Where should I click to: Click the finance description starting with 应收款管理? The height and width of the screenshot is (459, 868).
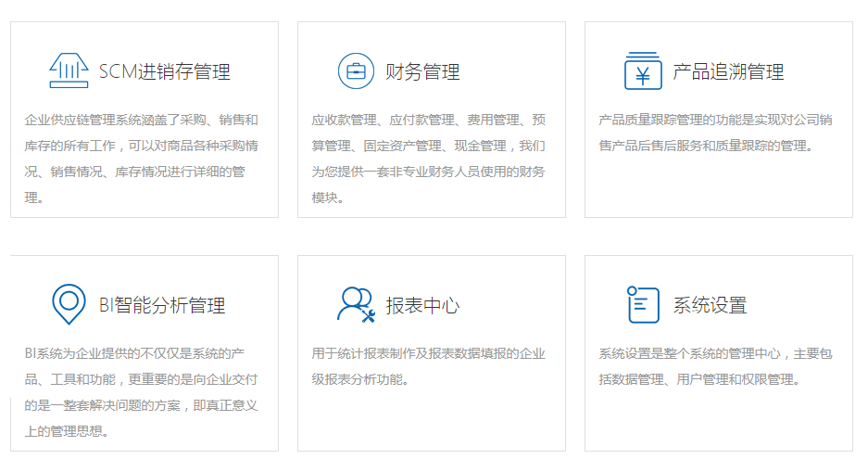pyautogui.click(x=428, y=159)
